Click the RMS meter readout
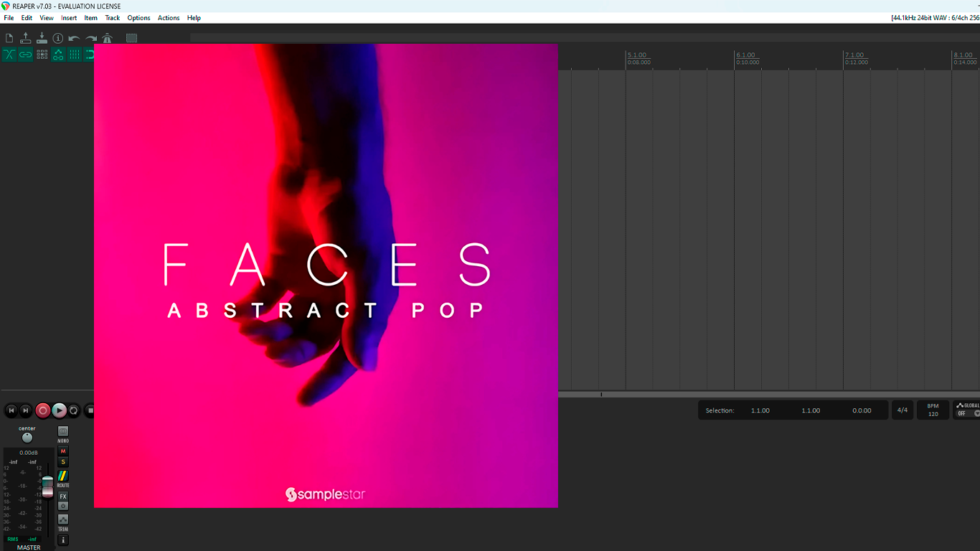Image resolution: width=980 pixels, height=551 pixels. click(22, 539)
